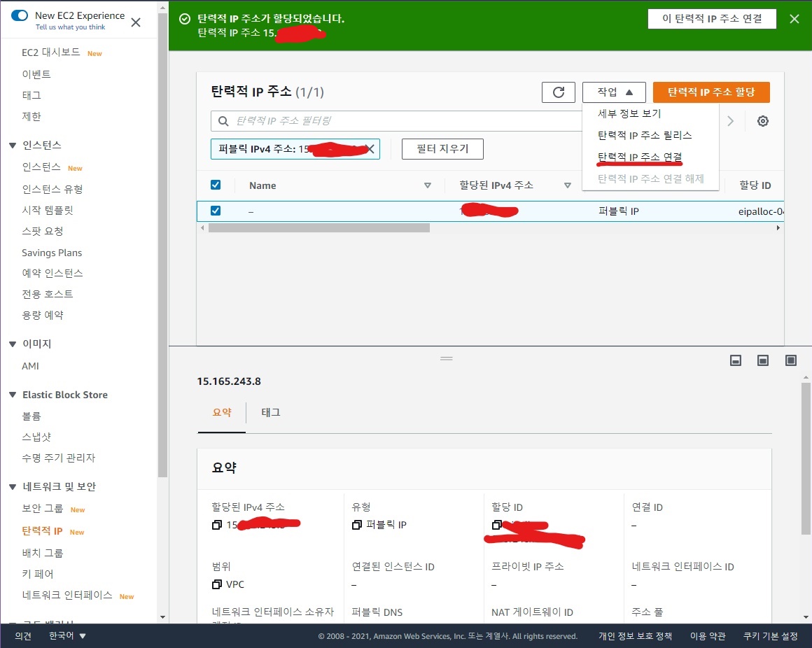
Task: Select 탄력적 IP 주소 연결 menu item
Action: (x=640, y=157)
